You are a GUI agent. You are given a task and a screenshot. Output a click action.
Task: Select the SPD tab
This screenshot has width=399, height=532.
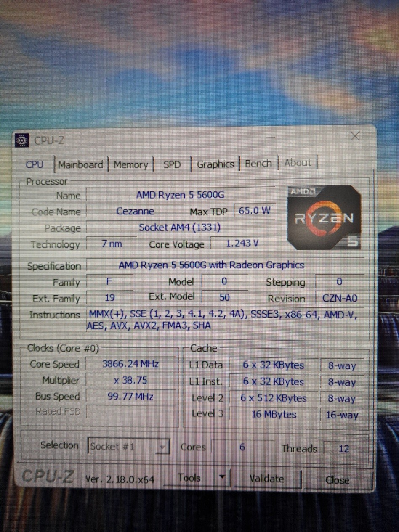click(172, 164)
